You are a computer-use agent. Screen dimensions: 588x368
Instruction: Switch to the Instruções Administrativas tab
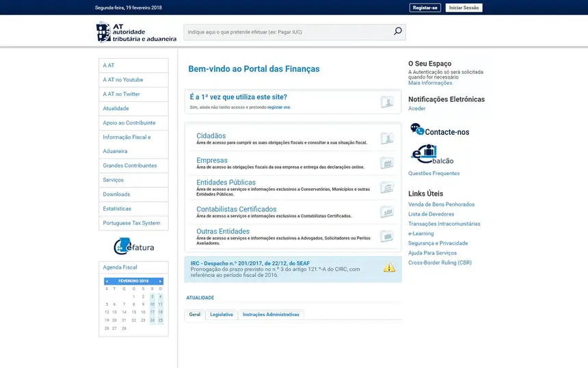pyautogui.click(x=271, y=315)
